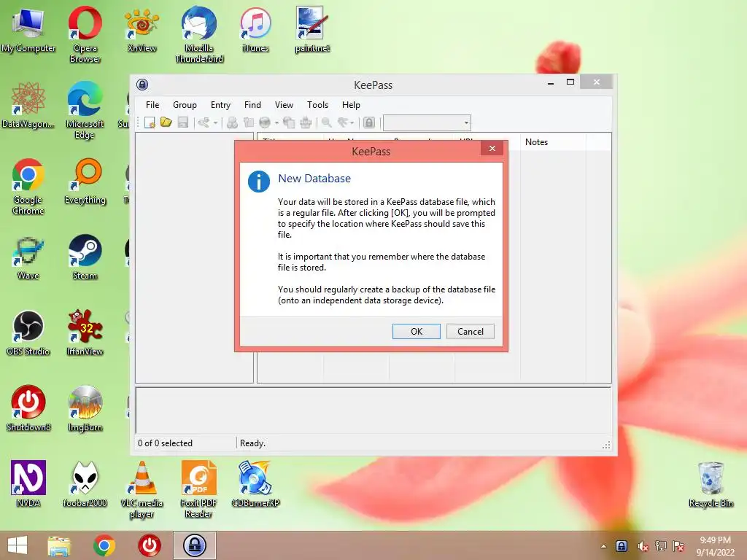Open the Help menu
Screen dimensions: 747x560
click(351, 105)
